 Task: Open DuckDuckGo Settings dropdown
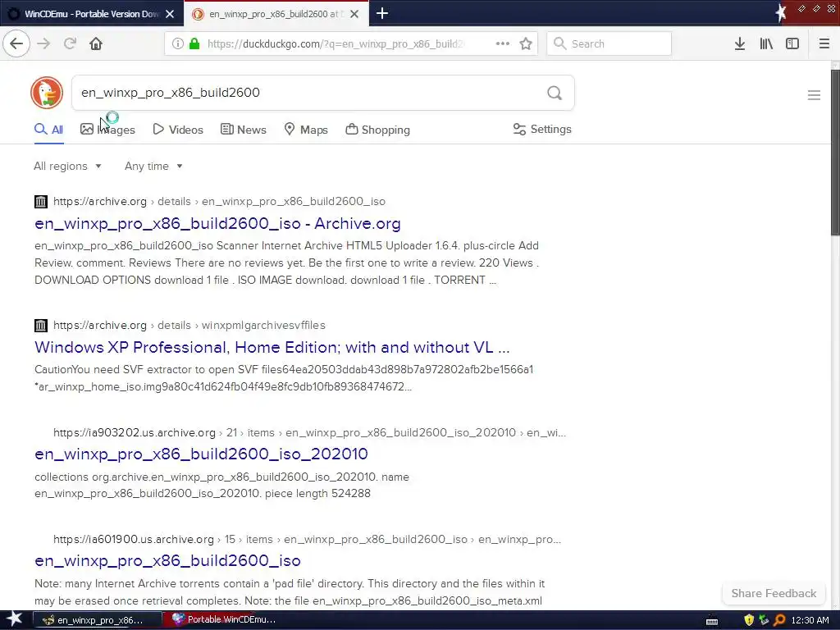[542, 129]
